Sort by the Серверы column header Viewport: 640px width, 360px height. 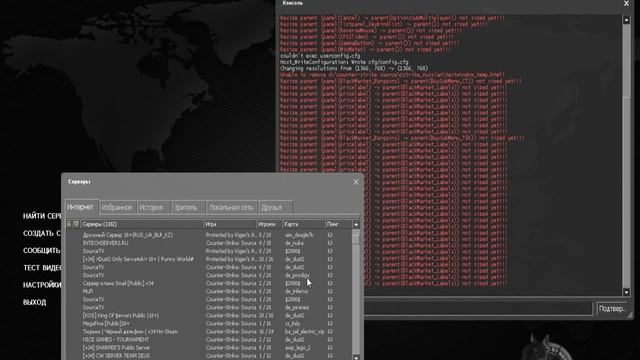click(142, 224)
